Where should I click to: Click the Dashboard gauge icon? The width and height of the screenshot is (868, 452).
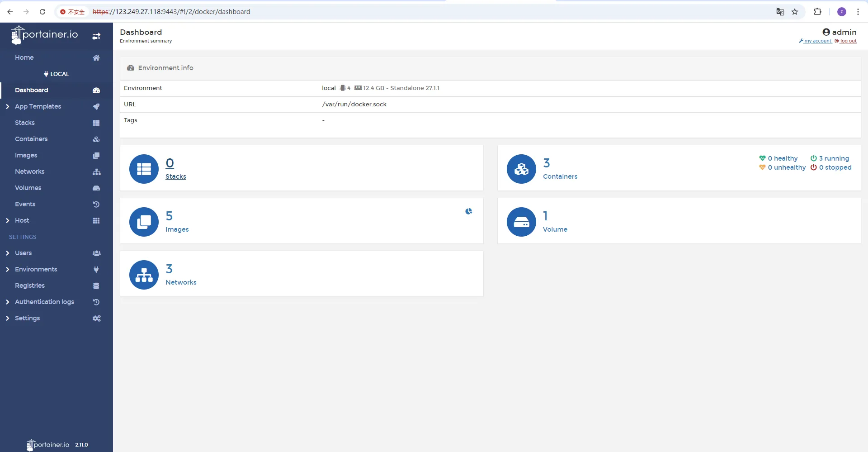click(96, 90)
